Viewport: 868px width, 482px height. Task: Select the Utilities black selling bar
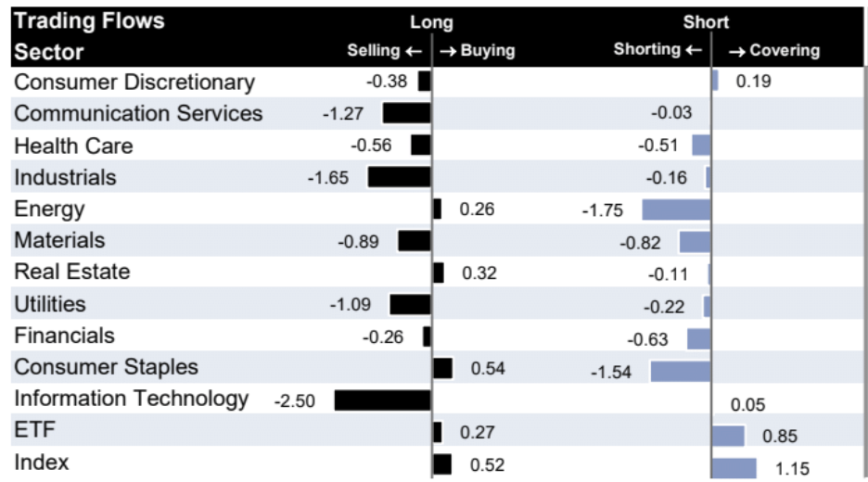[x=410, y=305]
